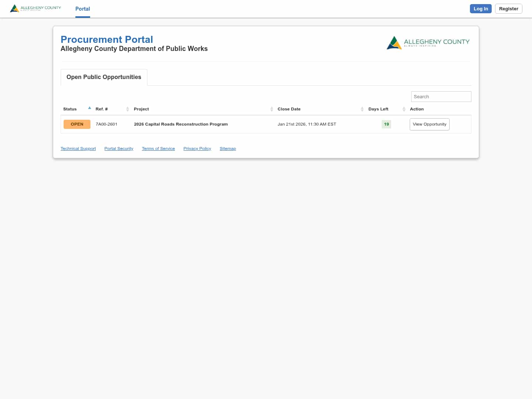Open the Portal navigation item

click(82, 9)
